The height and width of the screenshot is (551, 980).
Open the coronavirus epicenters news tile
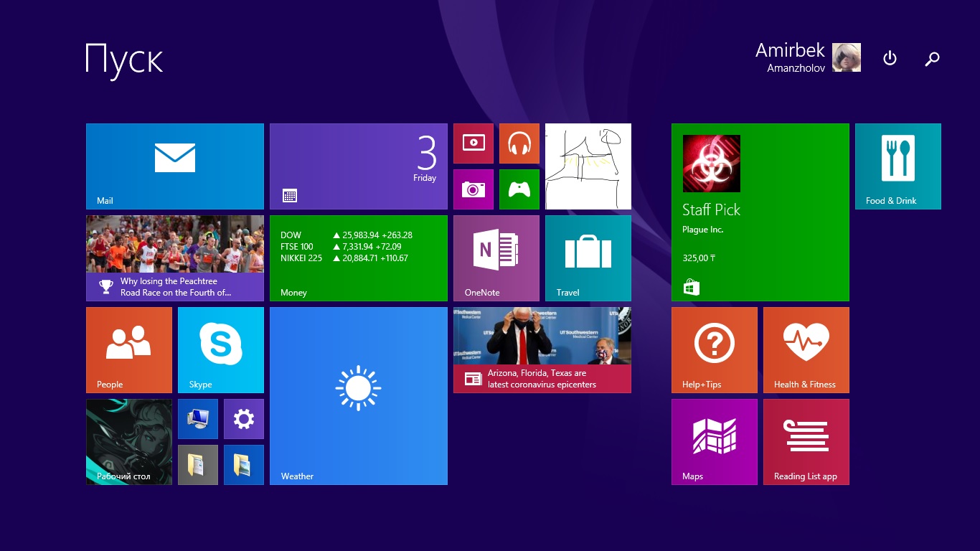(542, 350)
